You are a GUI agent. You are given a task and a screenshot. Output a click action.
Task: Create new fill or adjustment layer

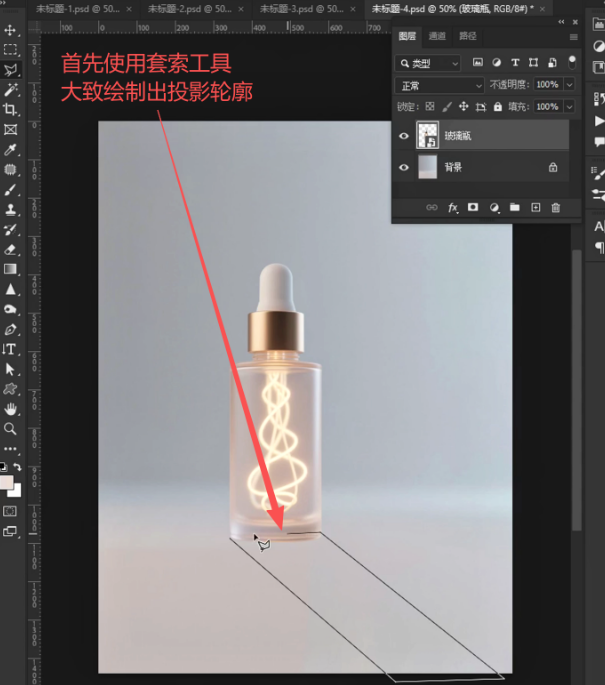click(494, 208)
